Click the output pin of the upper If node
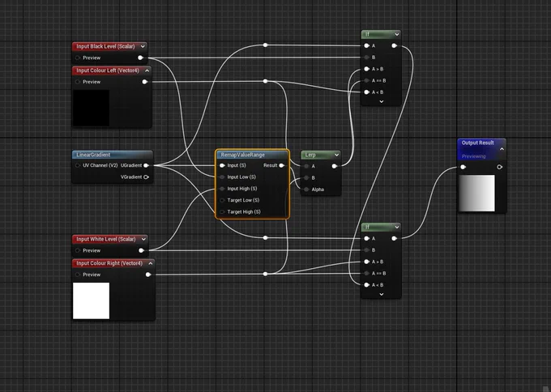The image size is (551, 392). click(x=395, y=45)
